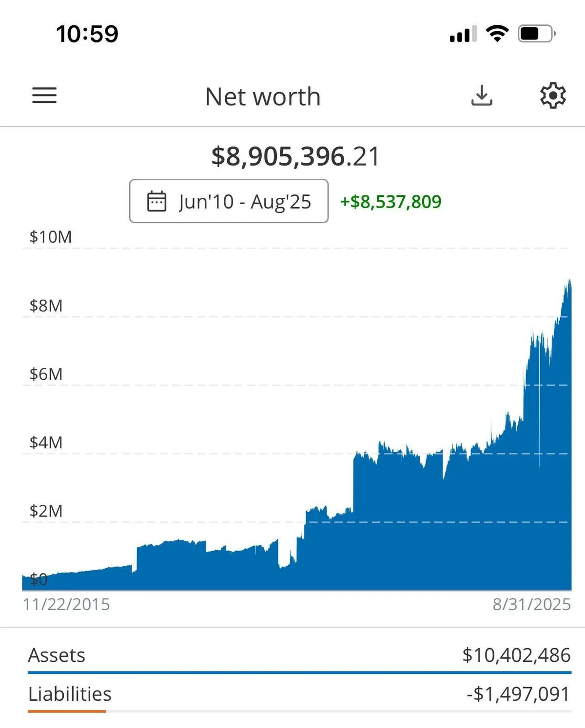This screenshot has width=585, height=728.
Task: Open the settings gear icon
Action: tap(553, 96)
